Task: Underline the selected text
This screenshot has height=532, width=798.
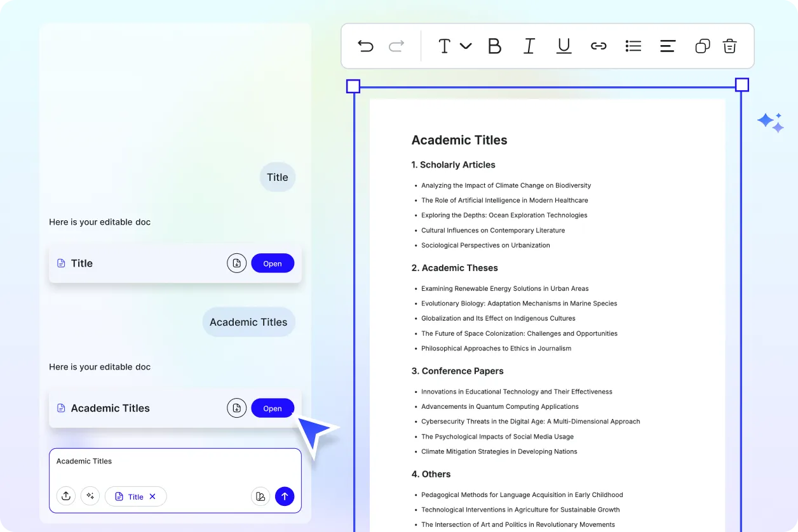Action: click(x=564, y=46)
